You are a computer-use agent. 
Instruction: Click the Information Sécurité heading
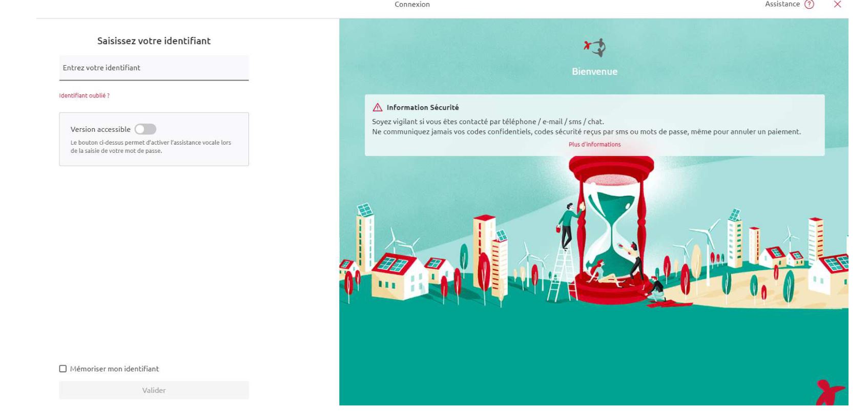click(x=423, y=108)
